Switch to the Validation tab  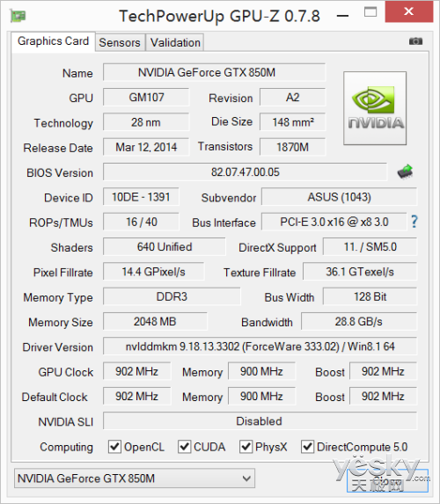pos(175,42)
